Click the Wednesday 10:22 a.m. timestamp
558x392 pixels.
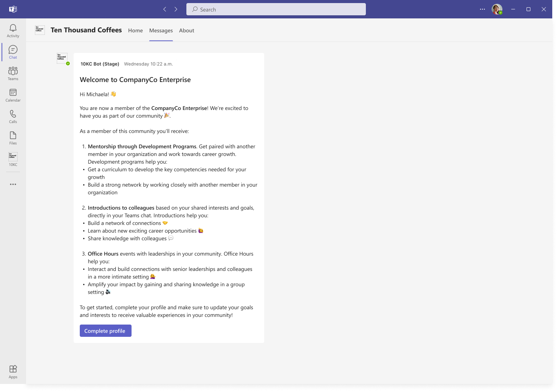(x=148, y=64)
